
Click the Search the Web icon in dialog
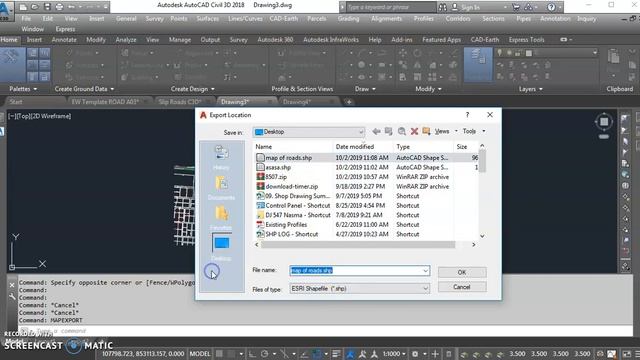click(402, 131)
